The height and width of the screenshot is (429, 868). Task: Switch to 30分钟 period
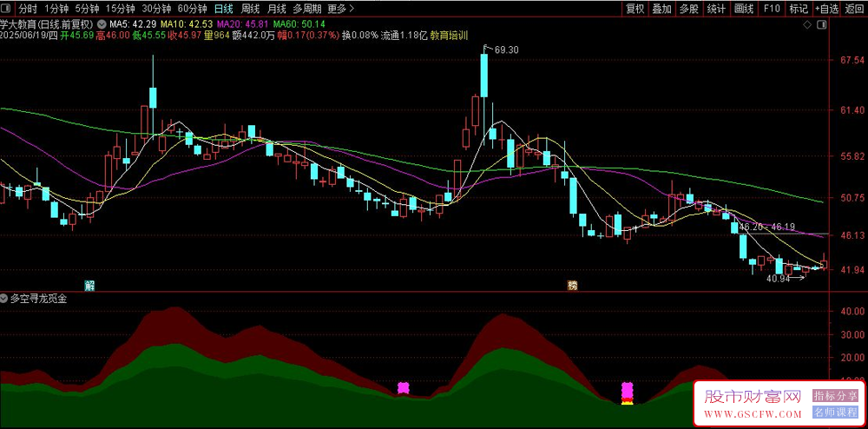[156, 9]
